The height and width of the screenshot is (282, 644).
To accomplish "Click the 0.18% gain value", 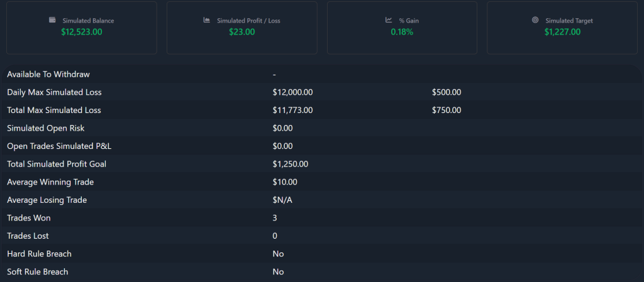I will coord(402,32).
